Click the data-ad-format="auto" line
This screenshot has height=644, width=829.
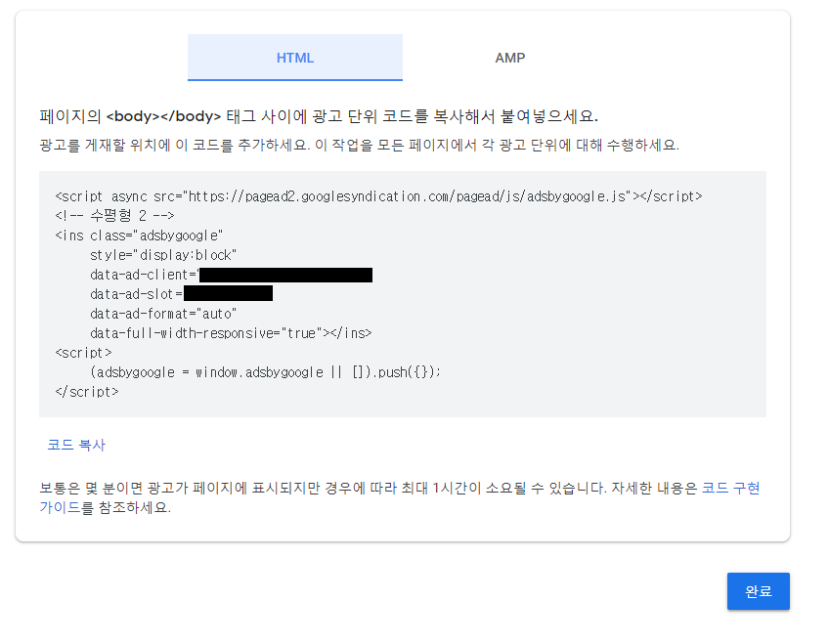pos(163,314)
